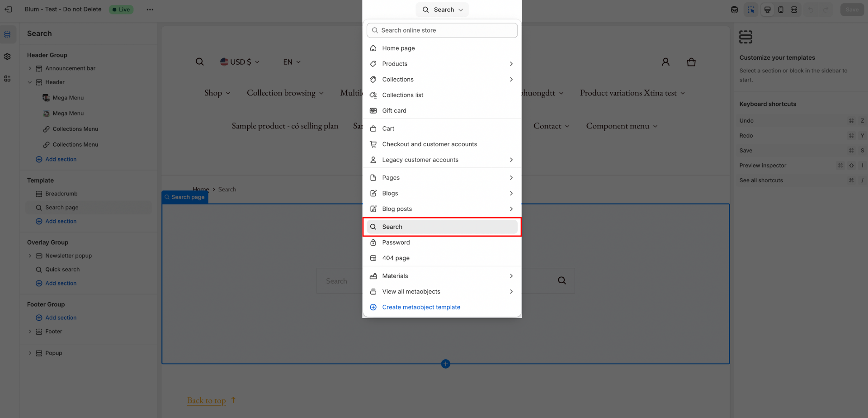Select the Live status badge
Viewport: 868px width, 418px height.
pyautogui.click(x=121, y=9)
